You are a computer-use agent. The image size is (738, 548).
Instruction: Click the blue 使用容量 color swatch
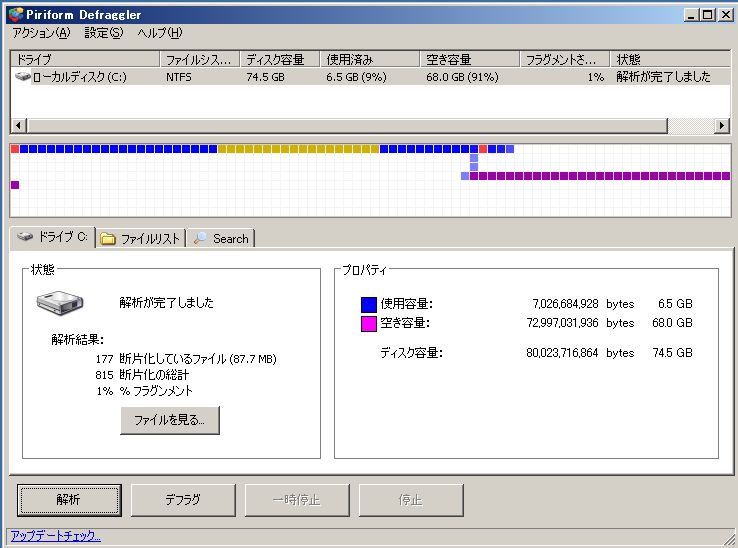pos(369,305)
